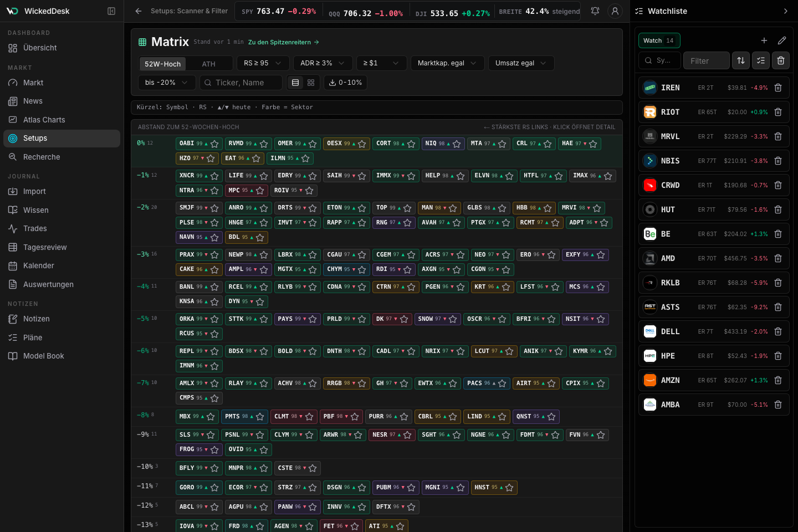This screenshot has height=532, width=798.
Task: Add new watchlist plus icon
Action: [x=764, y=40]
